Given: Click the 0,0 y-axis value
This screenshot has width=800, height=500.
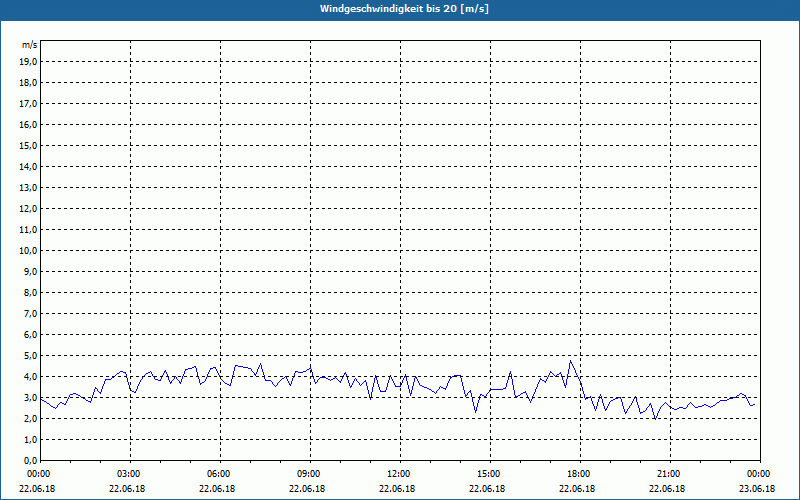Looking at the screenshot, I should pos(31,461).
